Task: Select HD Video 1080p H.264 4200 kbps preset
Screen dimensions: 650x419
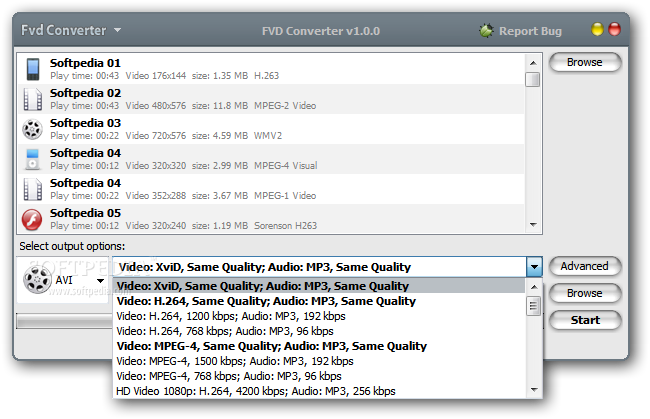Action: (x=318, y=391)
